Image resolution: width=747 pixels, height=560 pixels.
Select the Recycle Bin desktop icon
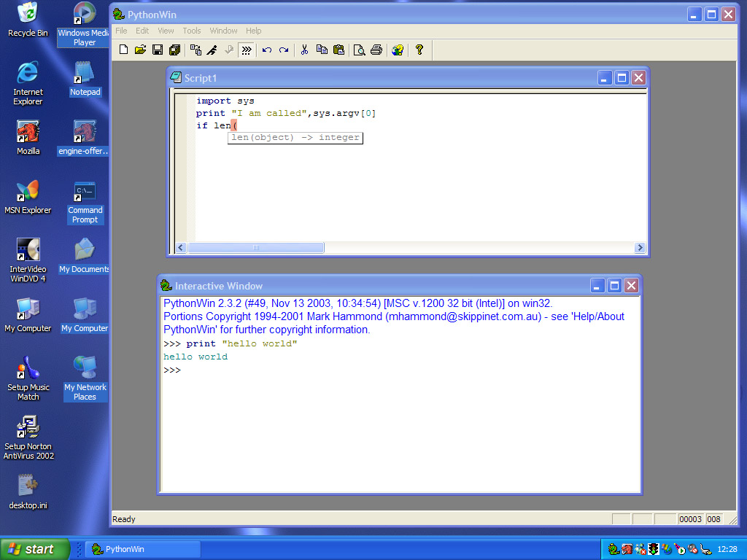(28, 20)
